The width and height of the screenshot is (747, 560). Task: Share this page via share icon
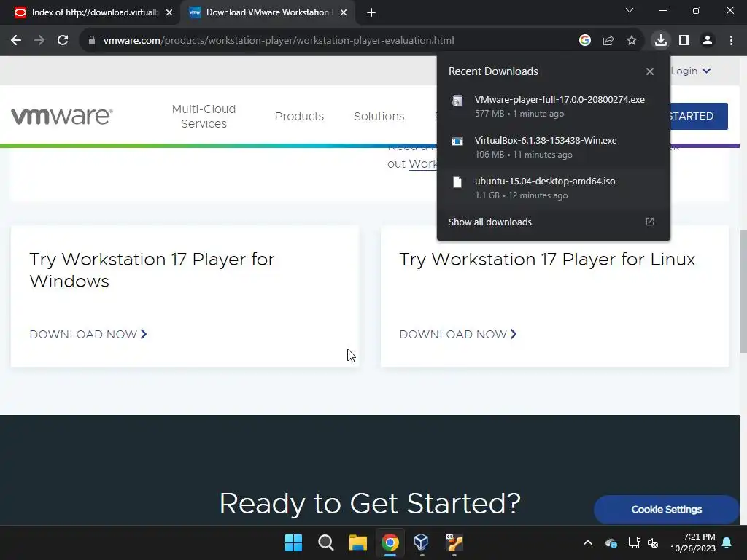pos(608,41)
